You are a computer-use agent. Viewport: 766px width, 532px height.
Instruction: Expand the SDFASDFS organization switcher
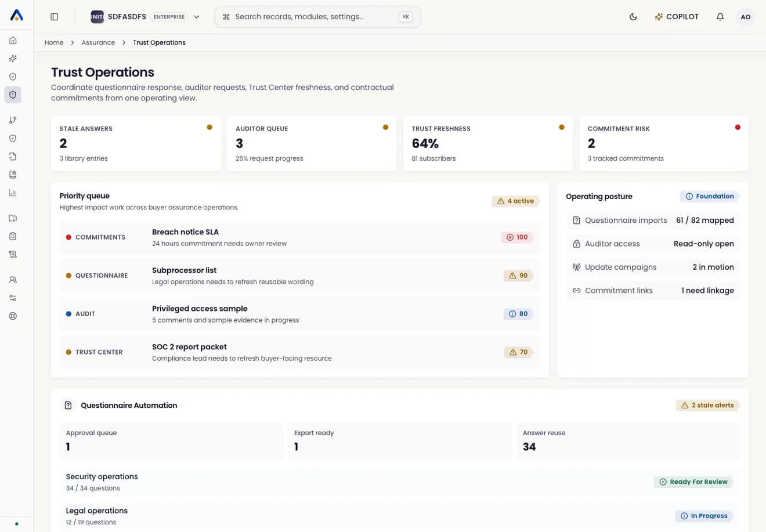tap(145, 17)
